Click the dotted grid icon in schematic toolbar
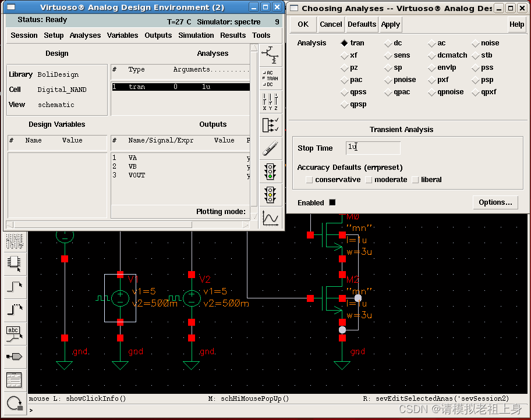 click(x=14, y=241)
